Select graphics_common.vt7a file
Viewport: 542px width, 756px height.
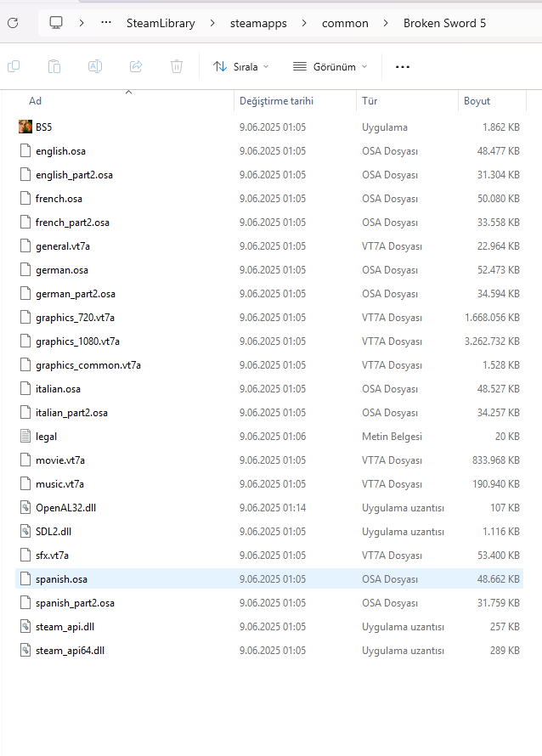click(88, 365)
